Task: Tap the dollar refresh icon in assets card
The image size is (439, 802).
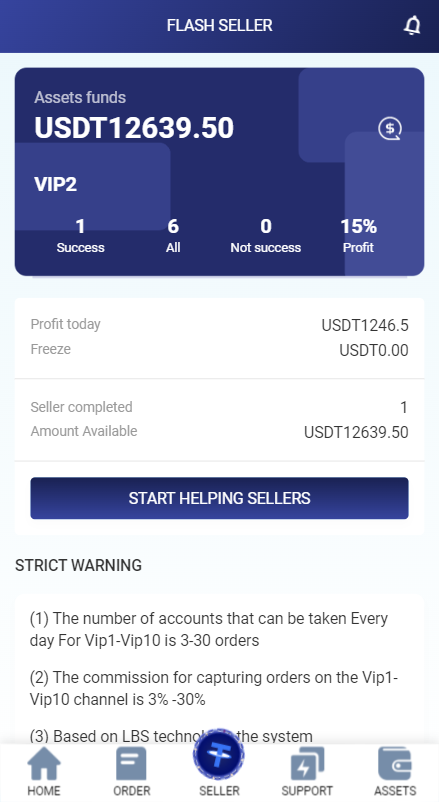Action: 390,128
